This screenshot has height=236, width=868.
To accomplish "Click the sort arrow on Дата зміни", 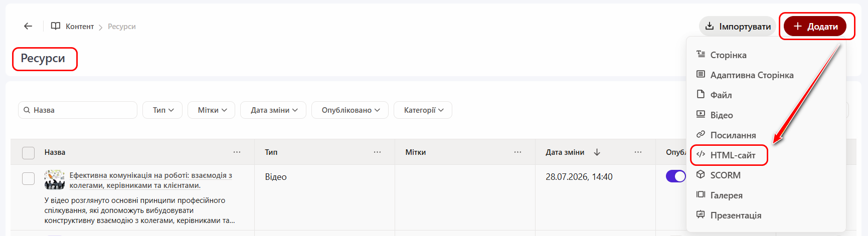I will point(597,152).
